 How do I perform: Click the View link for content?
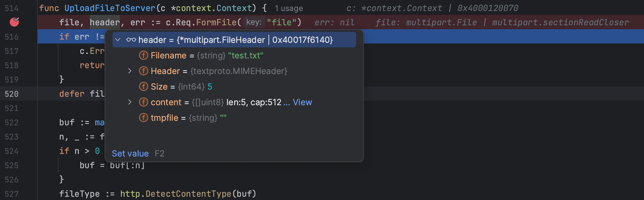[x=302, y=102]
